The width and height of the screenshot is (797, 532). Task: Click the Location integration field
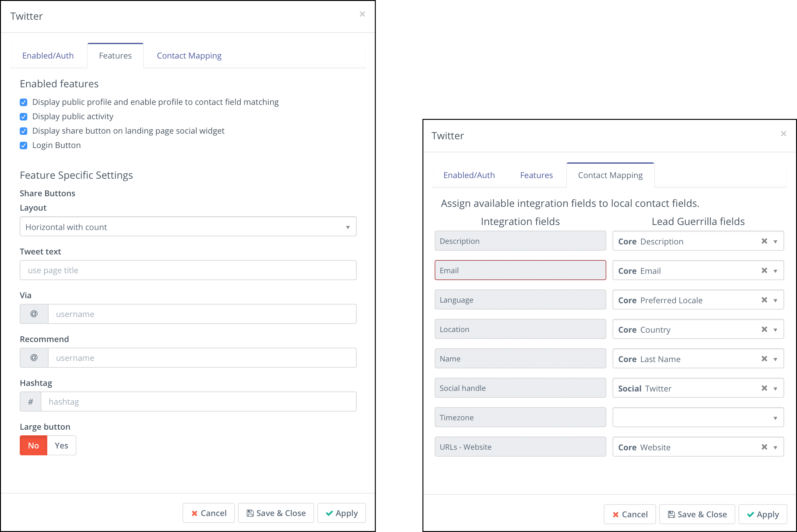(520, 329)
